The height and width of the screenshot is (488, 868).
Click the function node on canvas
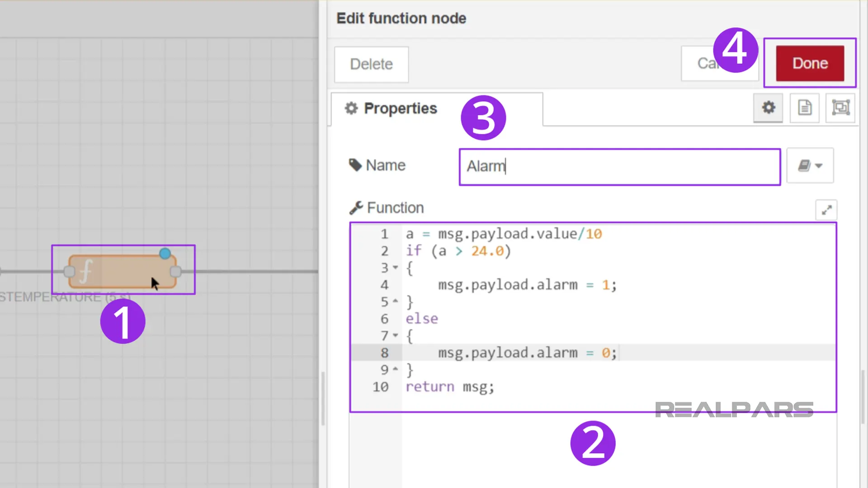[x=122, y=272]
